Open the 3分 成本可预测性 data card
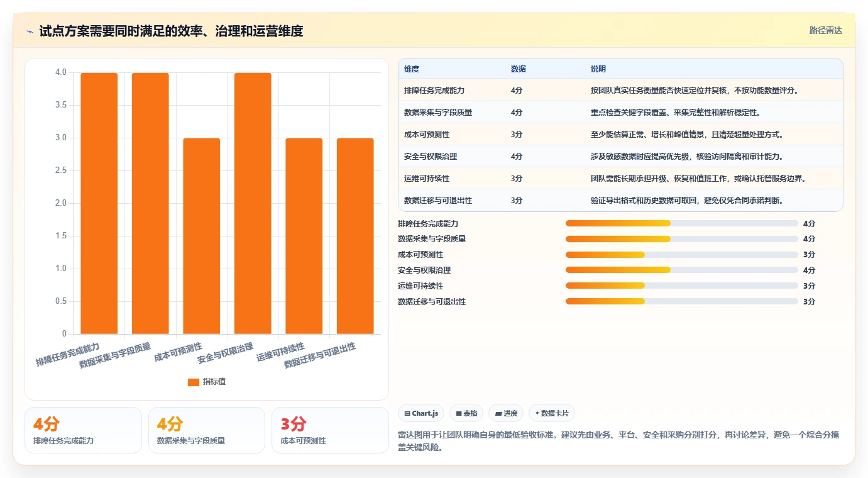Image resolution: width=868 pixels, height=478 pixels. pyautogui.click(x=330, y=430)
